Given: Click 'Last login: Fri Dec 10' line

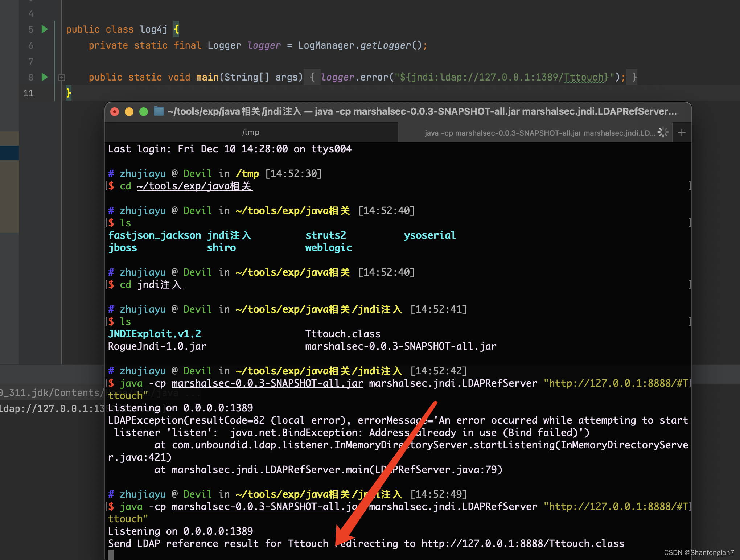Looking at the screenshot, I should point(230,149).
